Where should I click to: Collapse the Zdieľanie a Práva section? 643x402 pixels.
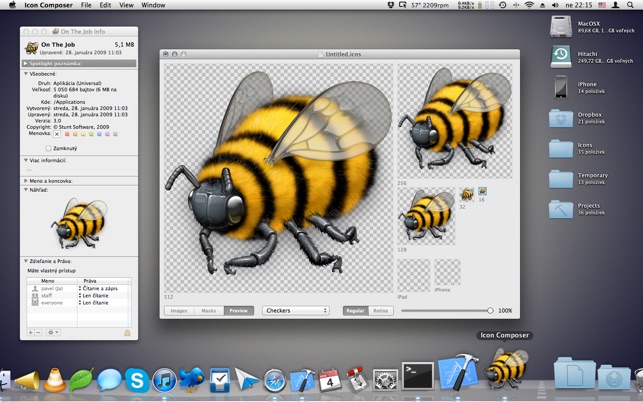tap(25, 261)
